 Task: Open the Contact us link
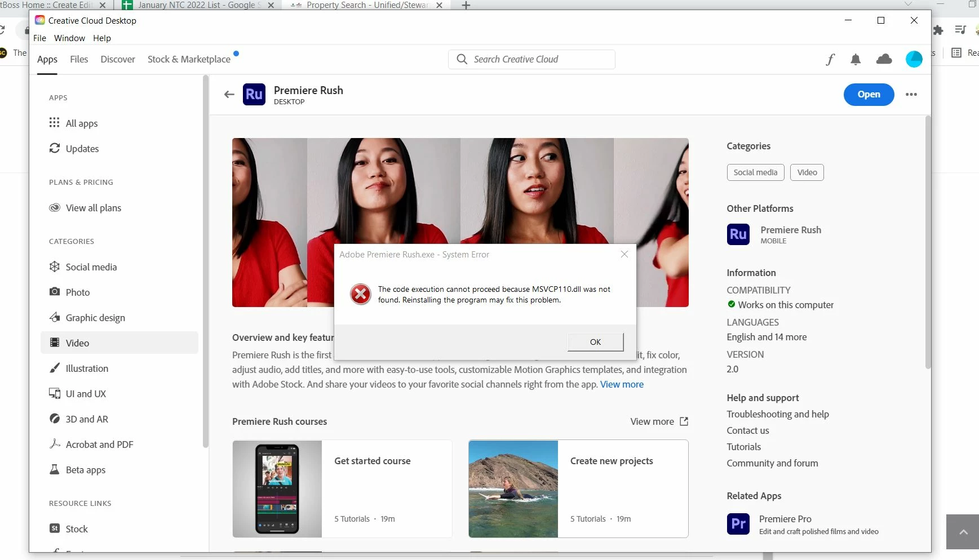click(747, 430)
